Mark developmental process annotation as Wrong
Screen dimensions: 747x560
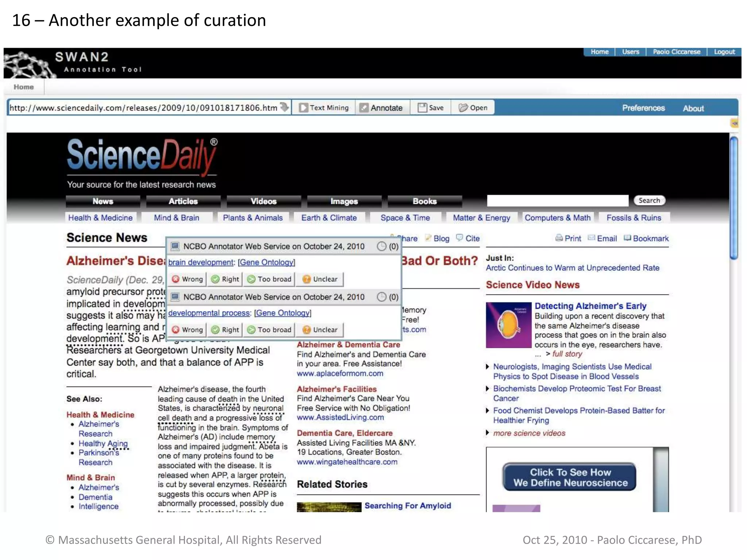click(187, 330)
